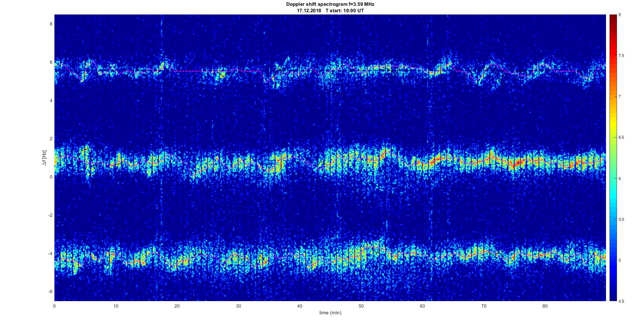Click colorbar tick label '6.5'
Image resolution: width=644 pixels, height=323 pixels.
point(621,138)
